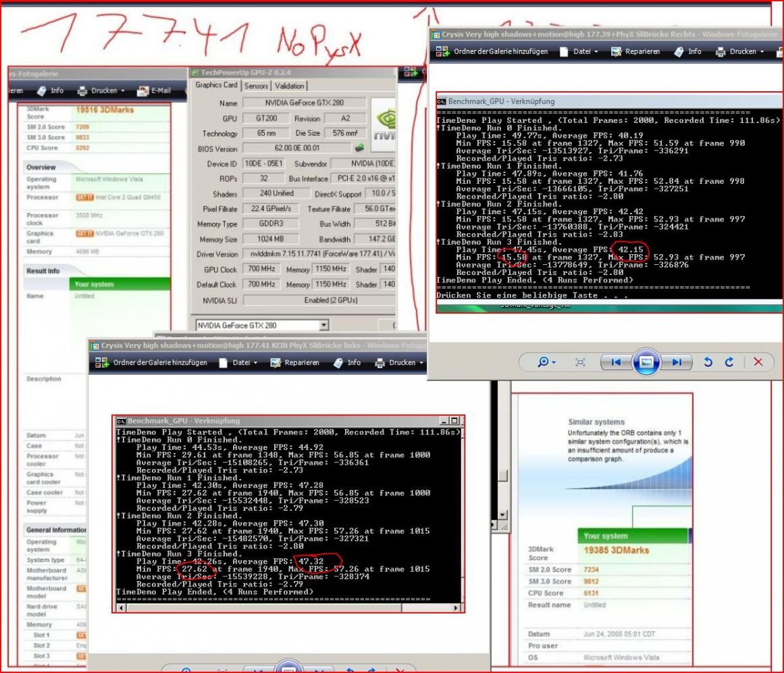Click the GPU-Z Name field showing NVIDIA GeForce GTX 280

(305, 103)
